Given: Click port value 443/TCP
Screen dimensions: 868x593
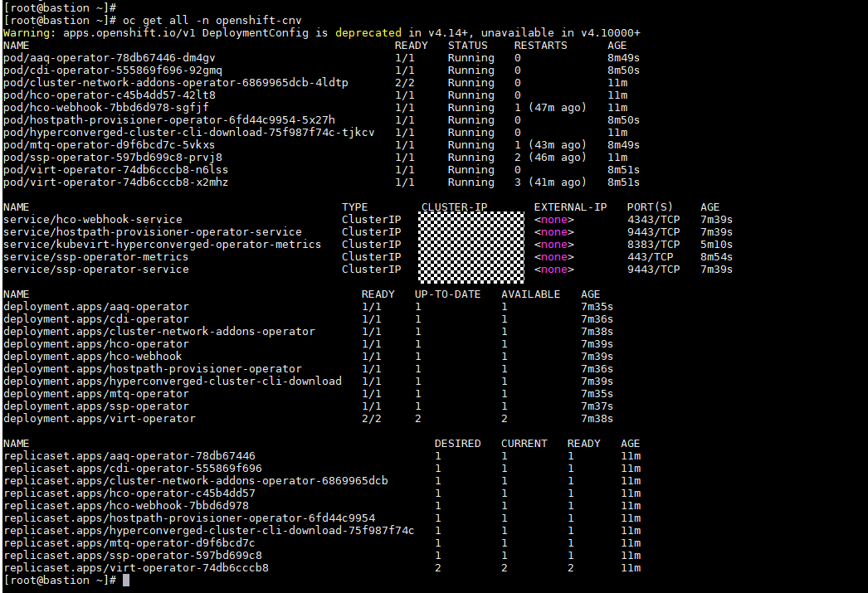Looking at the screenshot, I should 651,257.
